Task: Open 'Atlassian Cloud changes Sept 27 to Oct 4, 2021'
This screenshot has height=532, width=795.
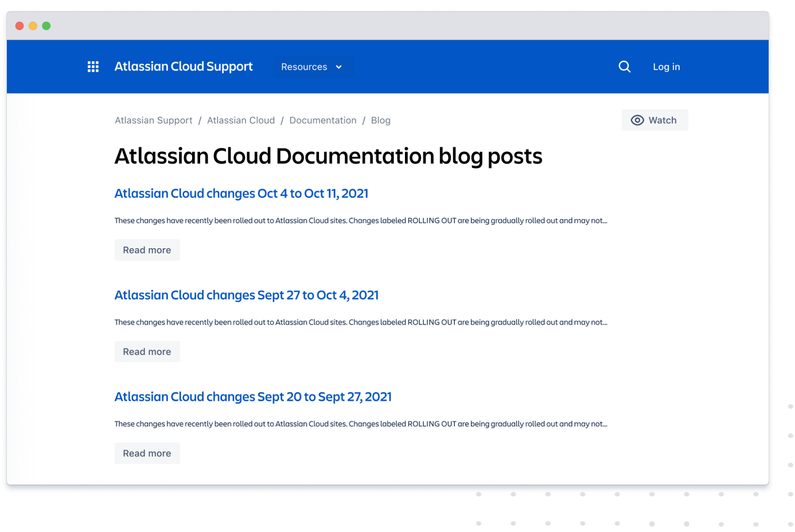Action: pos(246,295)
